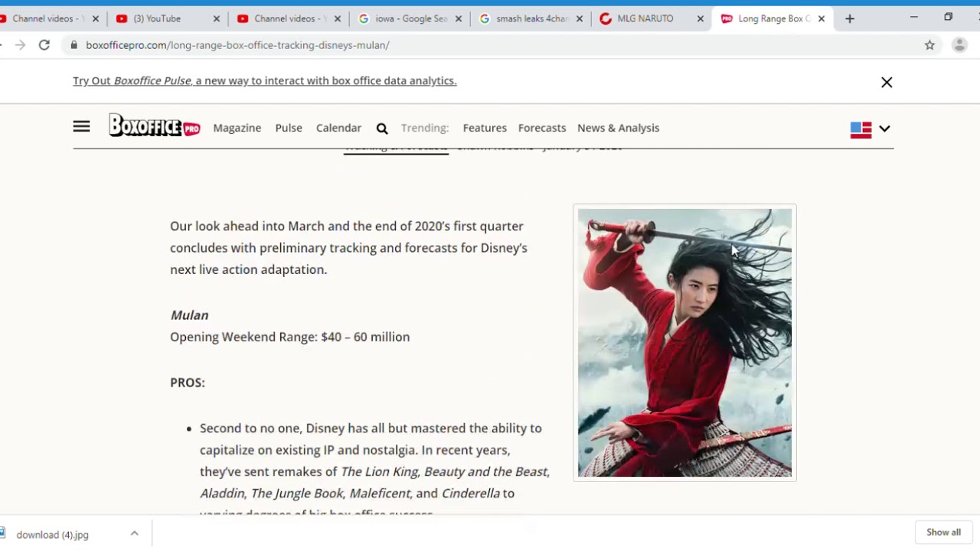The height and width of the screenshot is (551, 980).
Task: Click the (3) YouTube tab favicon
Action: 122,18
